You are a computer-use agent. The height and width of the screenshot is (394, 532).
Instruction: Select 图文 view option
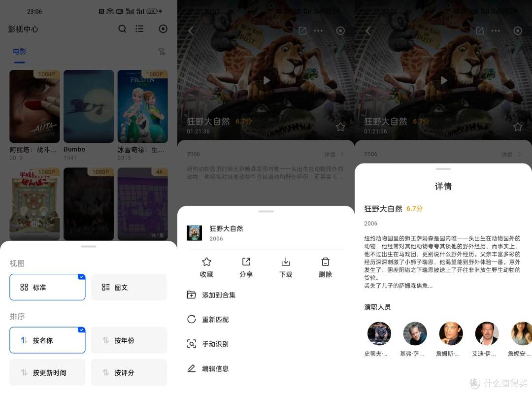(129, 287)
